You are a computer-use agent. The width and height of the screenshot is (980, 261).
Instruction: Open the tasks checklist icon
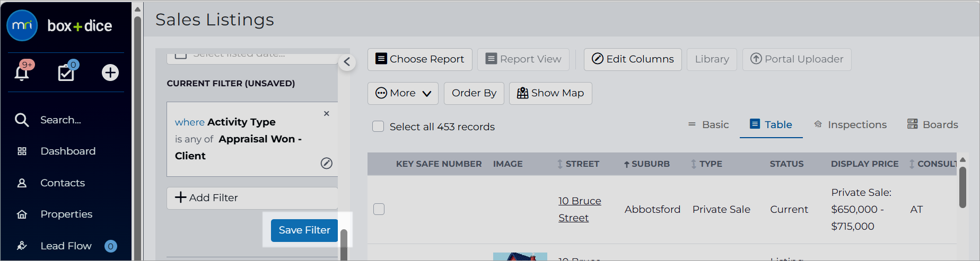click(x=66, y=72)
